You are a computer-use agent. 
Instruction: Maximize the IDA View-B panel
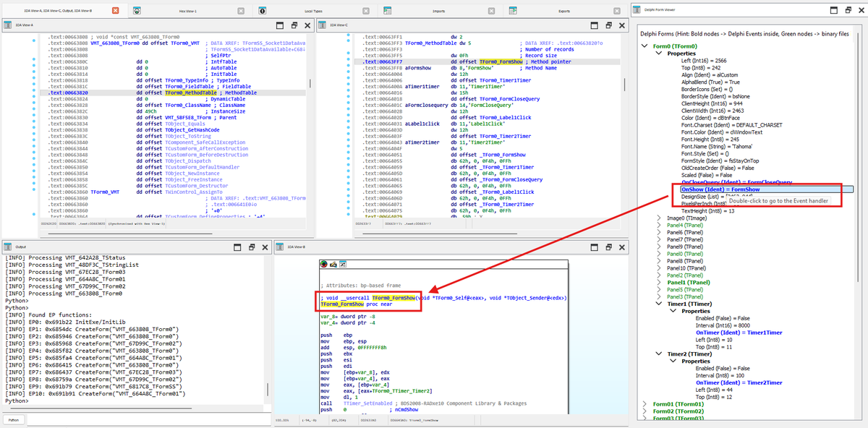point(595,247)
